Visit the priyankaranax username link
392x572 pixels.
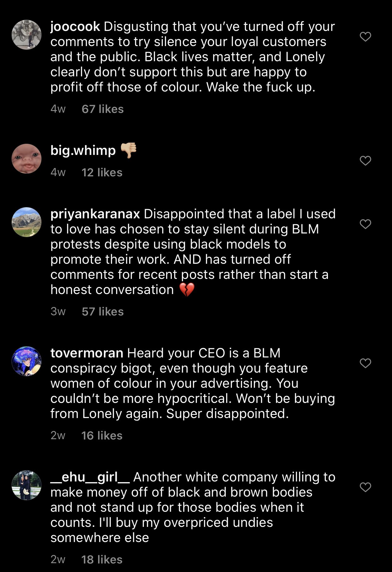(x=95, y=214)
